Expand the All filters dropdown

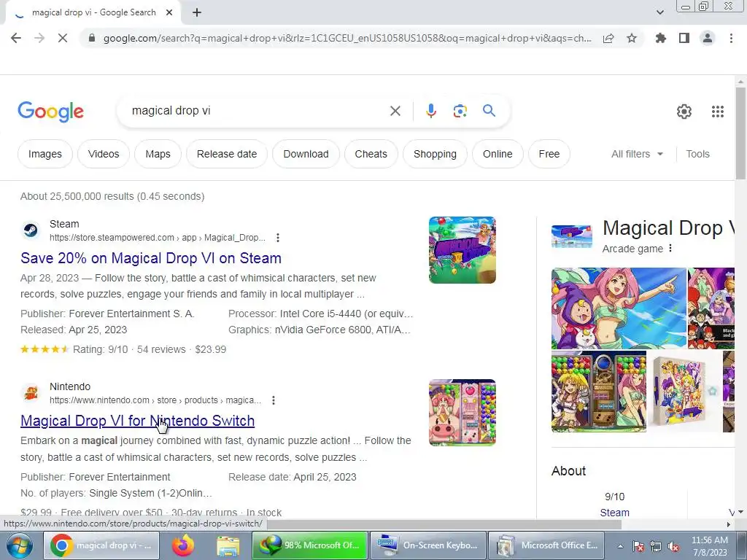(637, 154)
